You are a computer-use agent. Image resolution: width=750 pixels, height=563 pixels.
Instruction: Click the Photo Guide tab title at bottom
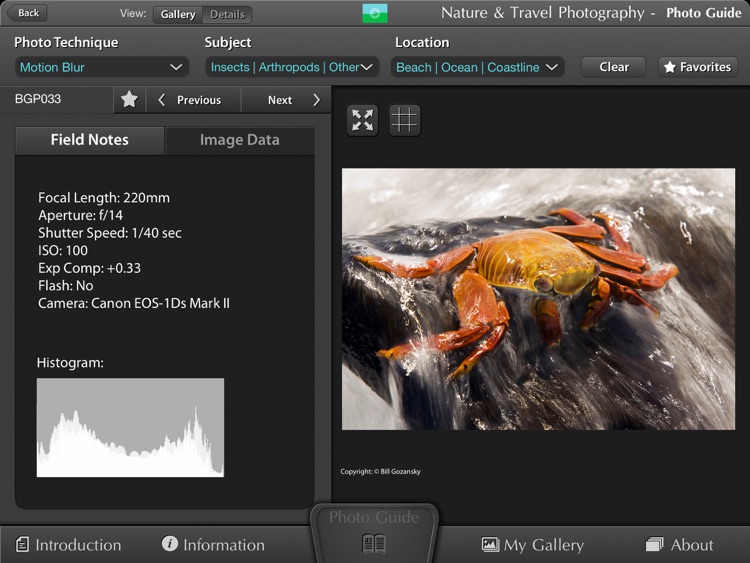pos(374,517)
